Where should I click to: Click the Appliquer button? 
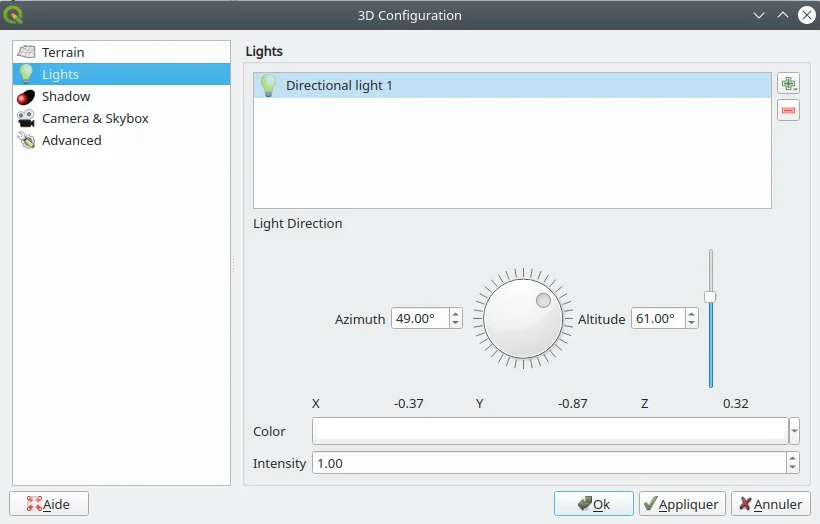tap(682, 504)
